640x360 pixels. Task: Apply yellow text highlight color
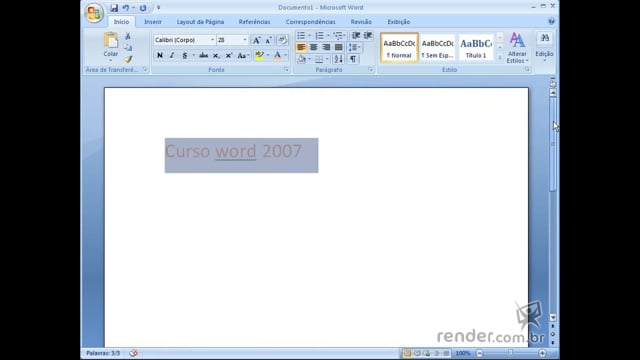point(259,56)
